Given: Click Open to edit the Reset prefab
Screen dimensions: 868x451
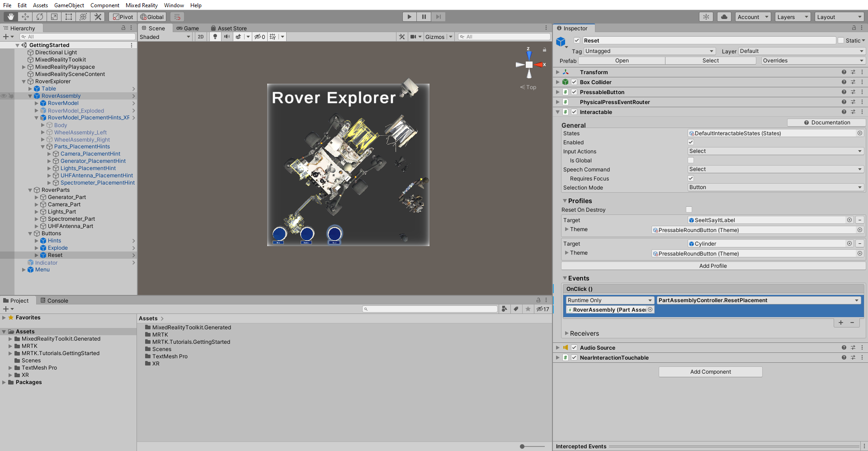Looking at the screenshot, I should tap(621, 60).
